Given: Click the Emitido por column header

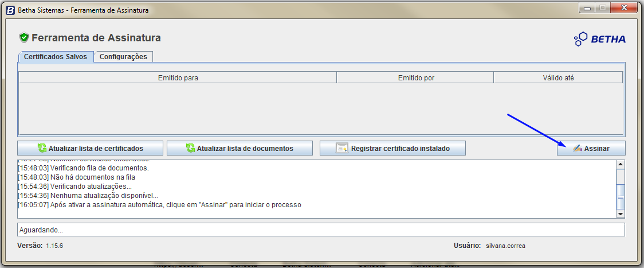Looking at the screenshot, I should [415, 77].
